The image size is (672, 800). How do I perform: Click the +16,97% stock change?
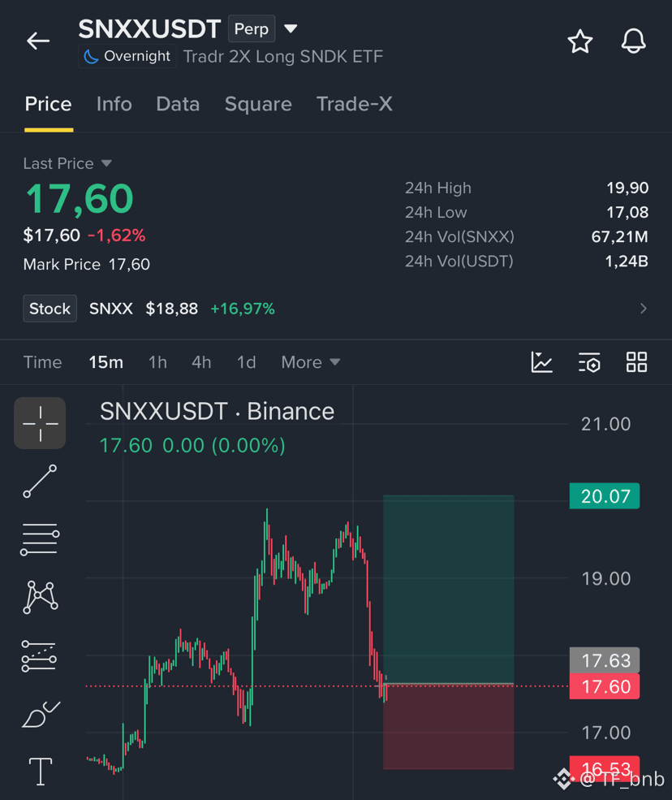[x=243, y=308]
